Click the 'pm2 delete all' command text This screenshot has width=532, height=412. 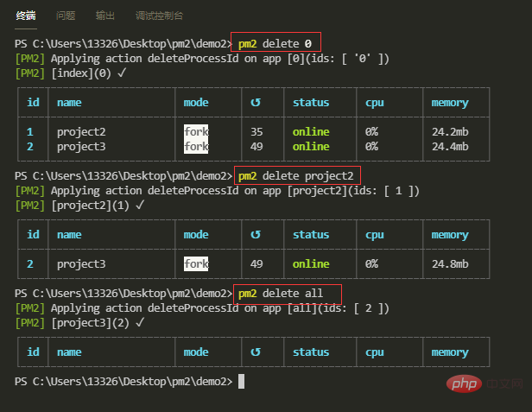click(281, 293)
